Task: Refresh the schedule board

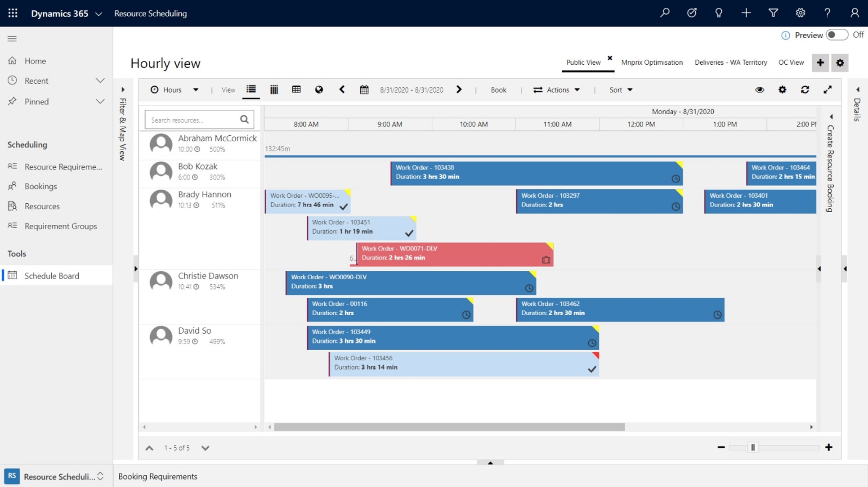Action: coord(805,89)
